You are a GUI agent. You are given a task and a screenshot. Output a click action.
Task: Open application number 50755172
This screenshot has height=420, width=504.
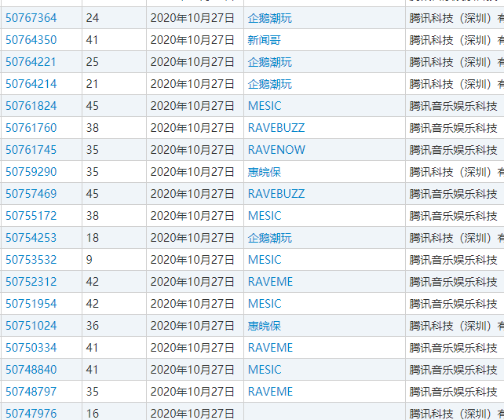click(31, 216)
